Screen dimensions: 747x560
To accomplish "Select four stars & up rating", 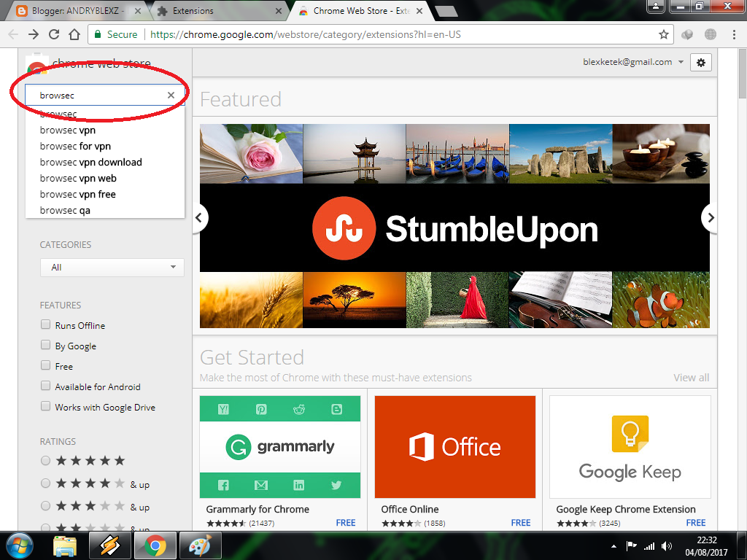I will (45, 483).
